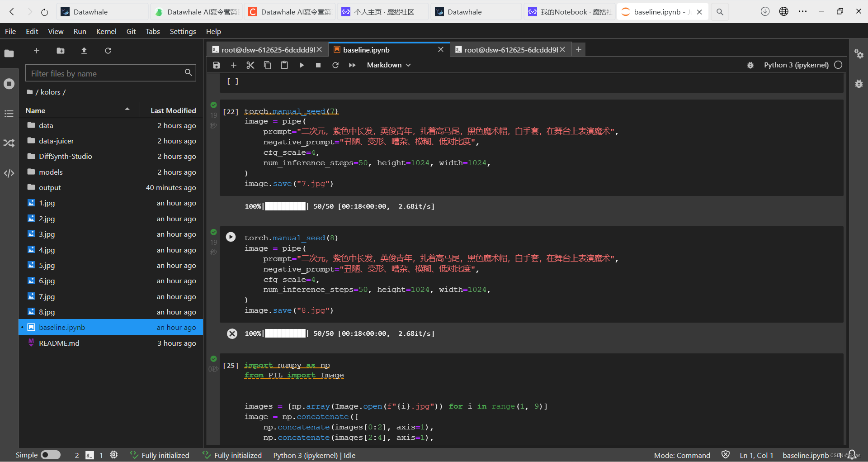Open the Settings menu
The image size is (868, 462).
click(183, 31)
